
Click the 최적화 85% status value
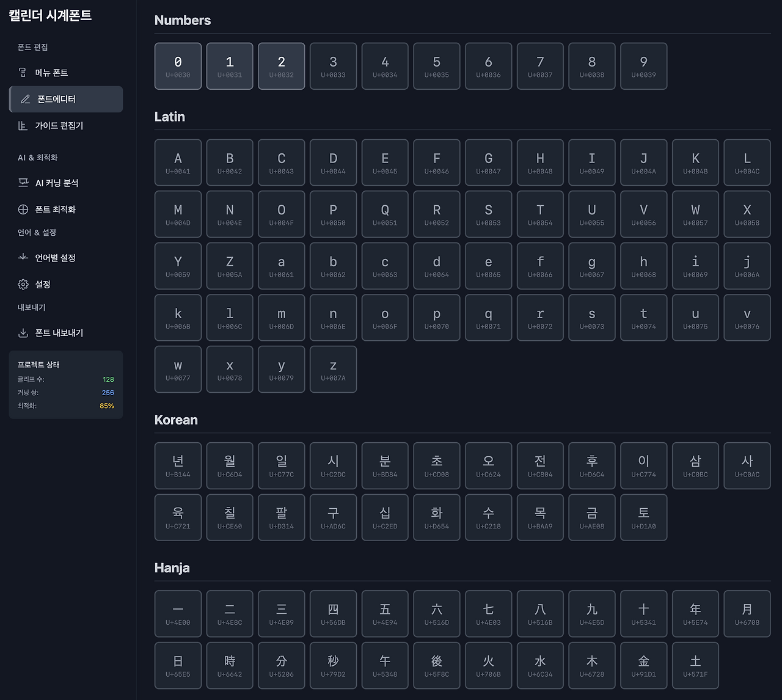(x=106, y=406)
